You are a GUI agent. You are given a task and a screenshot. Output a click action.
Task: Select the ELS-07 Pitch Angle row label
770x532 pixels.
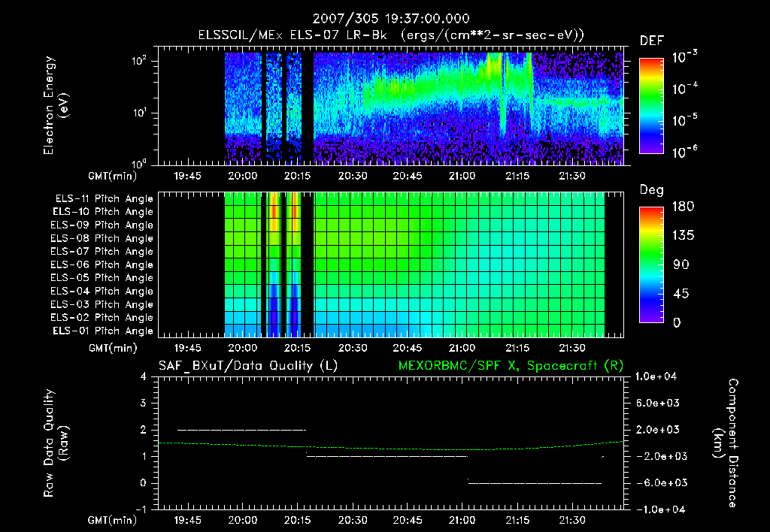[x=102, y=252]
